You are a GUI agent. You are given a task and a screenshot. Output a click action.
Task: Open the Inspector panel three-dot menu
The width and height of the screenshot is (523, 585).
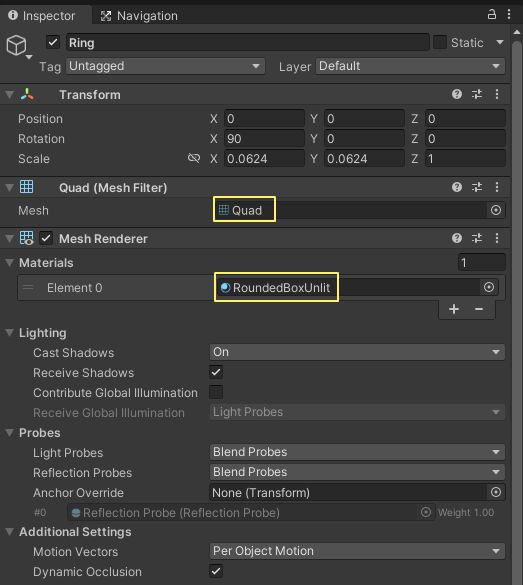509,15
